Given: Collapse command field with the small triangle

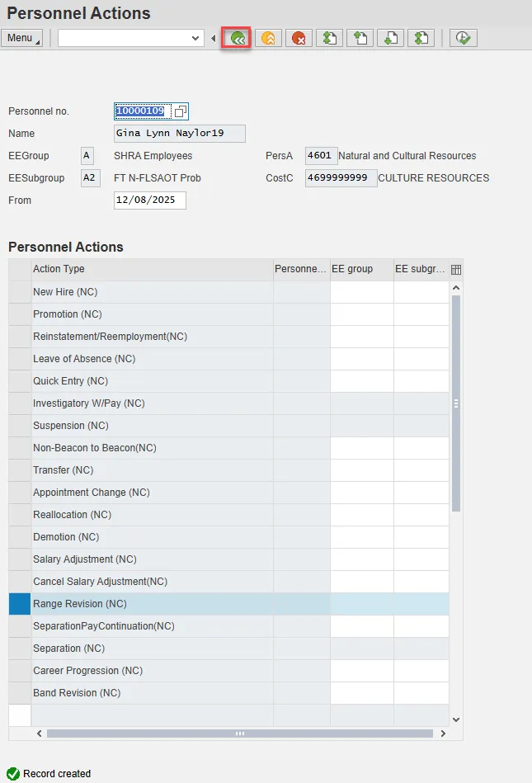Looking at the screenshot, I should [x=214, y=38].
